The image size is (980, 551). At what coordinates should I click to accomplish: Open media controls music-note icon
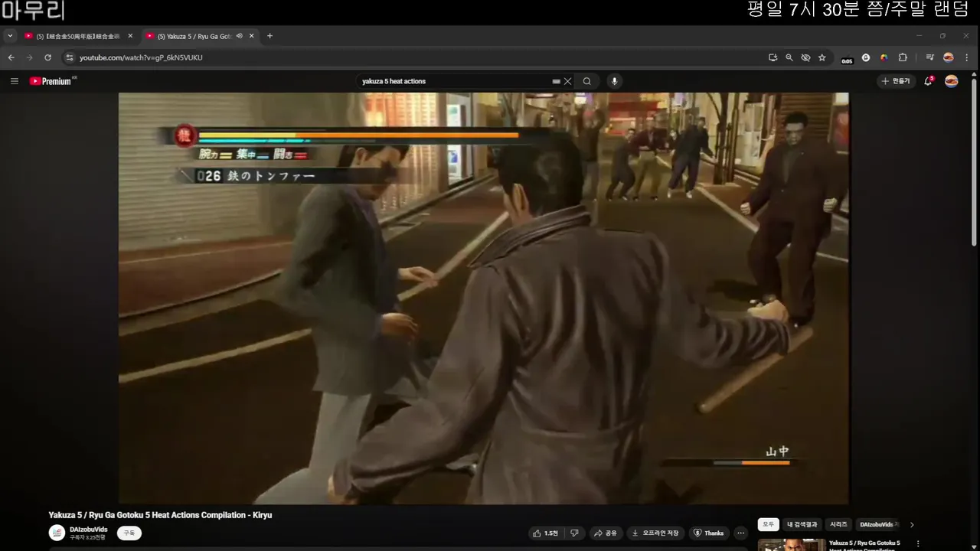[x=929, y=57]
